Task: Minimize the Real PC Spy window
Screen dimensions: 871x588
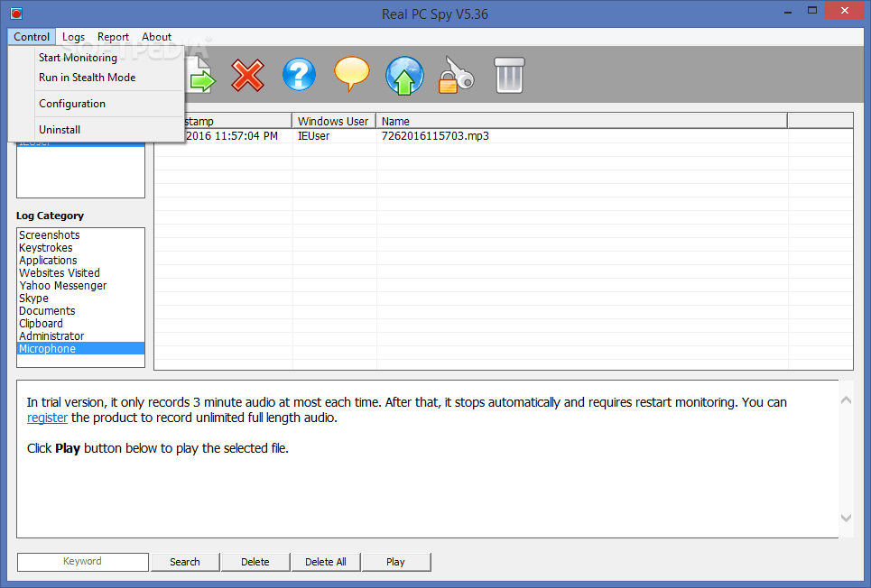Action: coord(788,12)
